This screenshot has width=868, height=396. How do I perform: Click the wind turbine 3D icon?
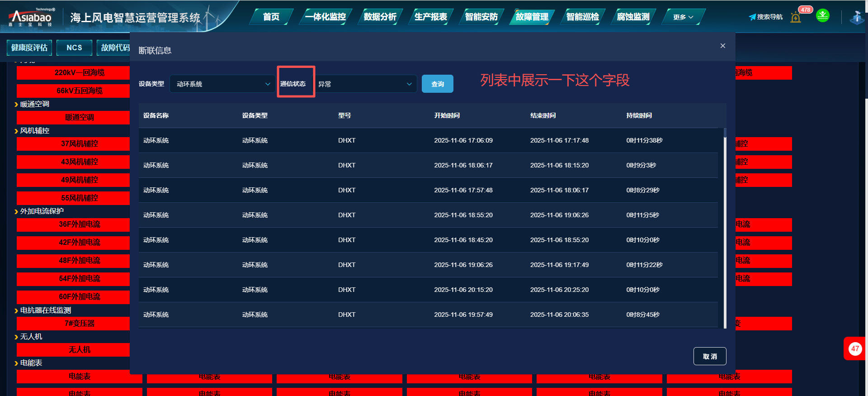(857, 18)
